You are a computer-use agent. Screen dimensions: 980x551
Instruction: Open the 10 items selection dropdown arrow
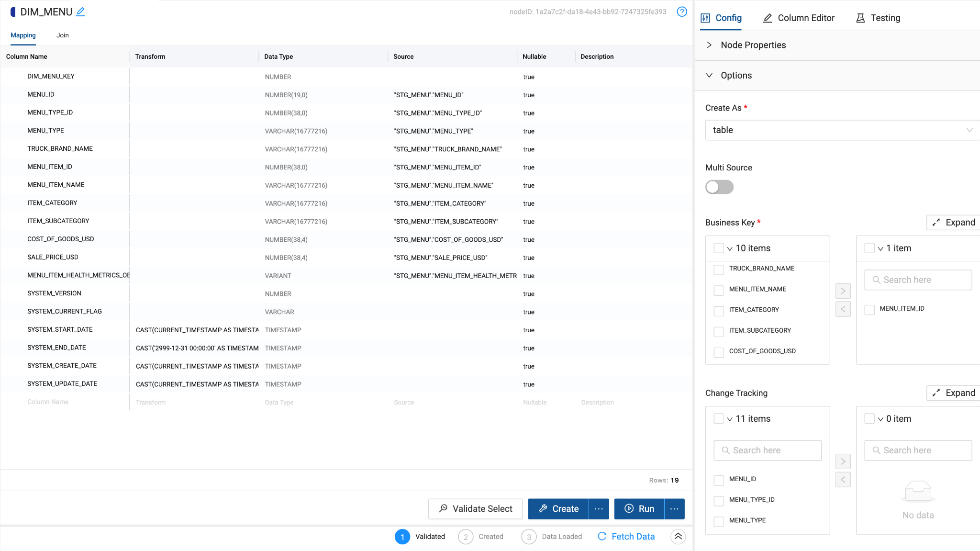730,249
